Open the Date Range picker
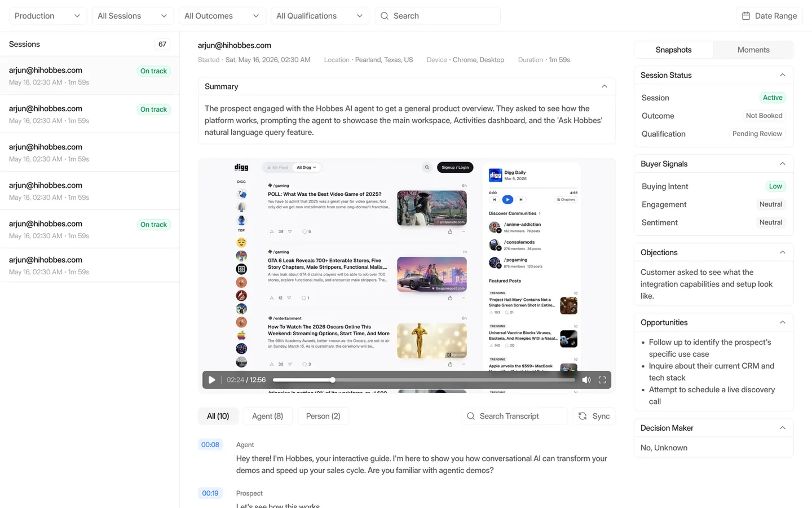The image size is (812, 508). coord(769,16)
